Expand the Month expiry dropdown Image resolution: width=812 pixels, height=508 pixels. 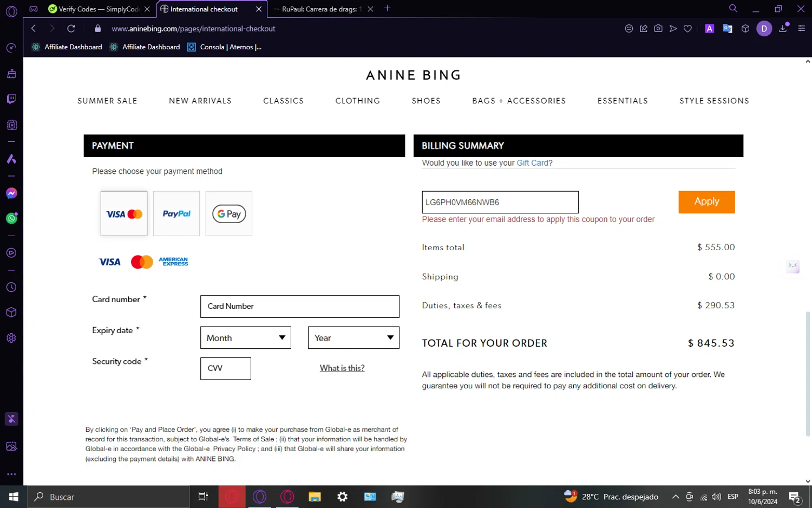pos(246,337)
